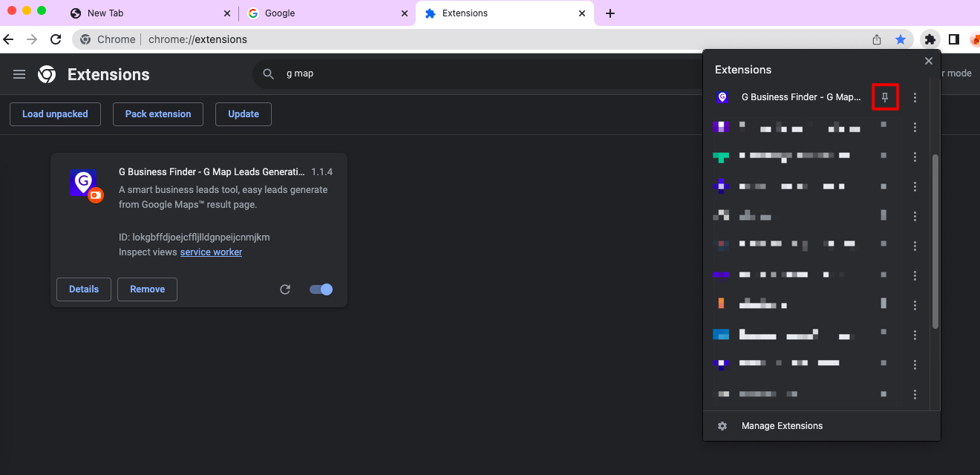Bookmark this page via the star icon
980x475 pixels.
point(901,39)
